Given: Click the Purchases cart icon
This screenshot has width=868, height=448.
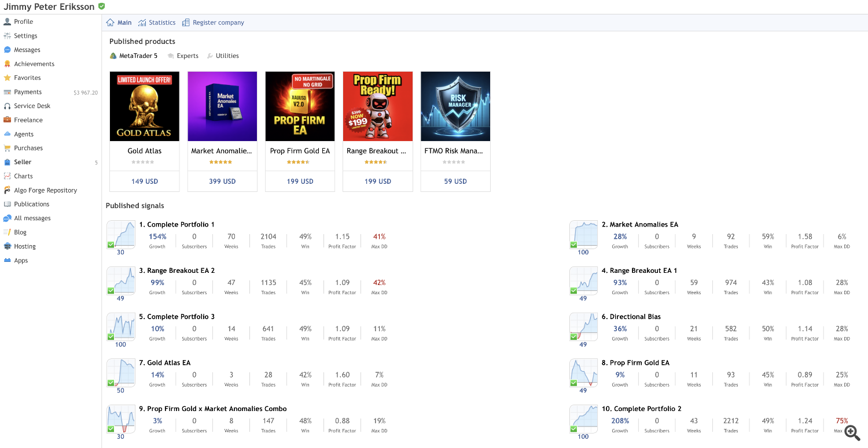Looking at the screenshot, I should [8, 148].
